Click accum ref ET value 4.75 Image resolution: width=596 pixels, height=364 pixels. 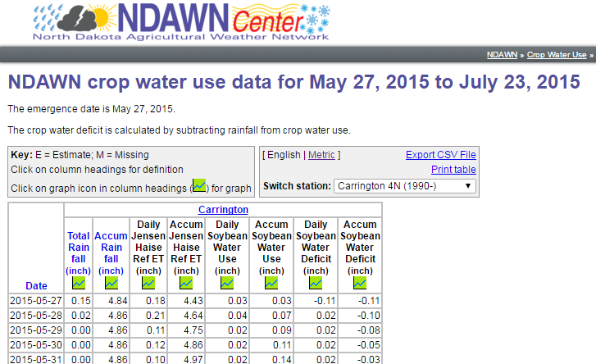tap(186, 330)
